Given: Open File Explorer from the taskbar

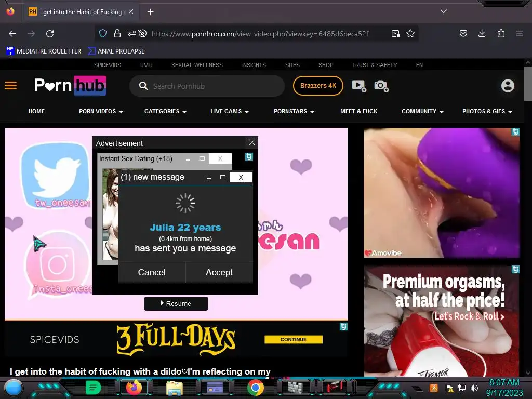Looking at the screenshot, I should point(175,388).
